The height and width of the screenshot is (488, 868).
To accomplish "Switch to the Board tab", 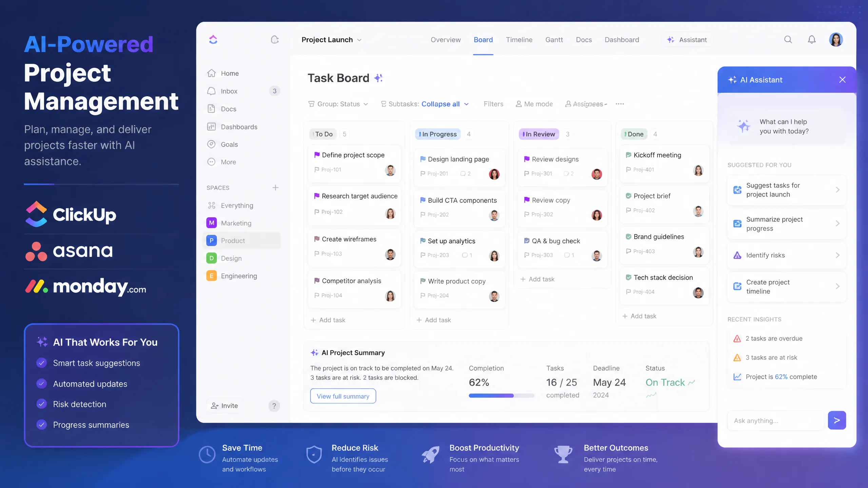I will click(x=483, y=40).
